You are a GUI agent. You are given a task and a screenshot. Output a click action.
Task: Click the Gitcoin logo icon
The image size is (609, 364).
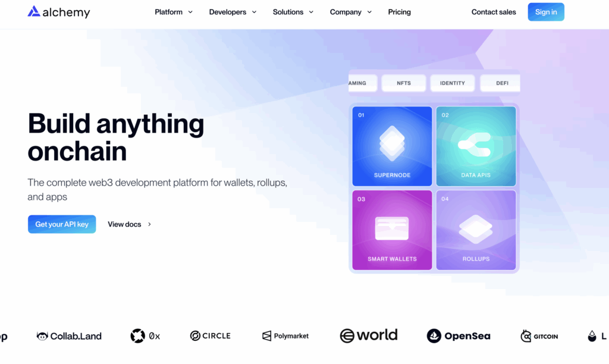526,335
